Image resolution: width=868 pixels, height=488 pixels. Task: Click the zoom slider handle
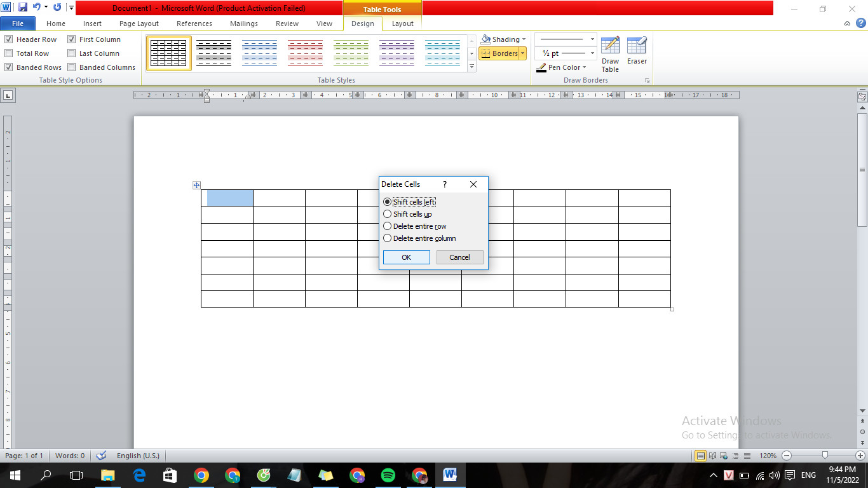(x=825, y=455)
